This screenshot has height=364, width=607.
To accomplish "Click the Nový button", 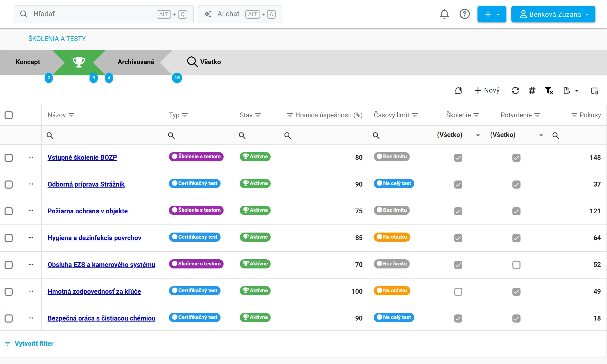I will (487, 90).
